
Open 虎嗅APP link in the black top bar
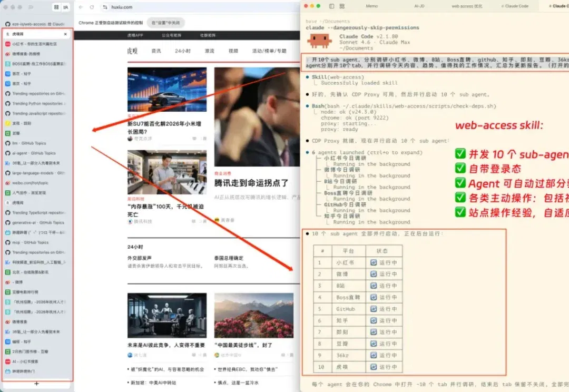point(135,35)
